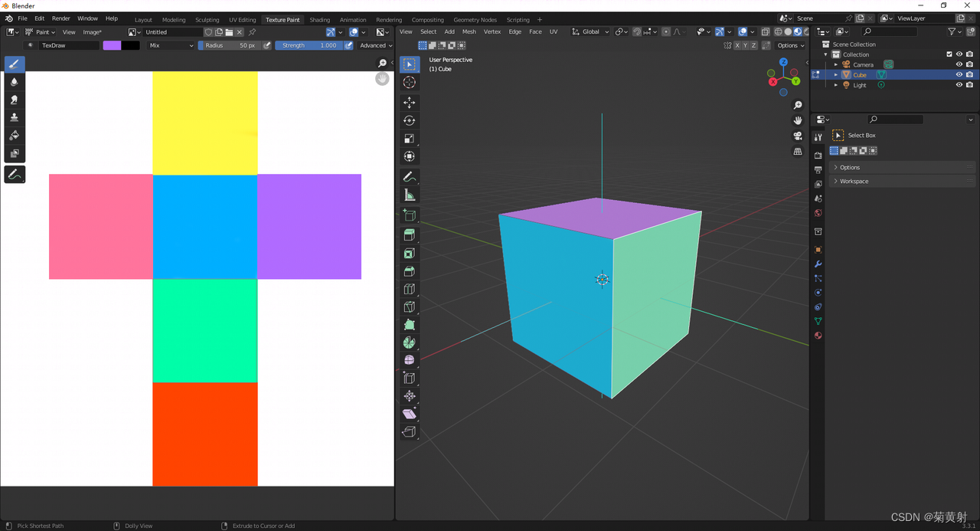Open the Global transform orientation dropdown
The height and width of the screenshot is (531, 980).
coord(590,32)
